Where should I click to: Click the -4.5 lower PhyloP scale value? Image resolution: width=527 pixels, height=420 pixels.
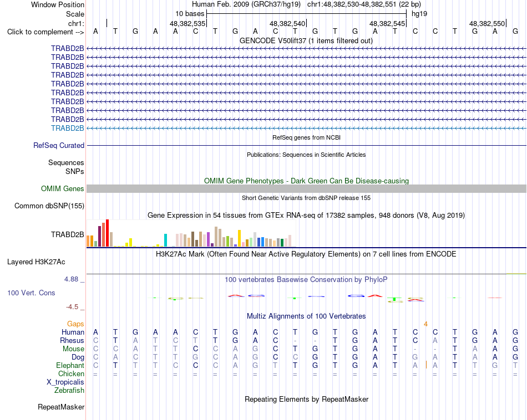[x=72, y=307]
